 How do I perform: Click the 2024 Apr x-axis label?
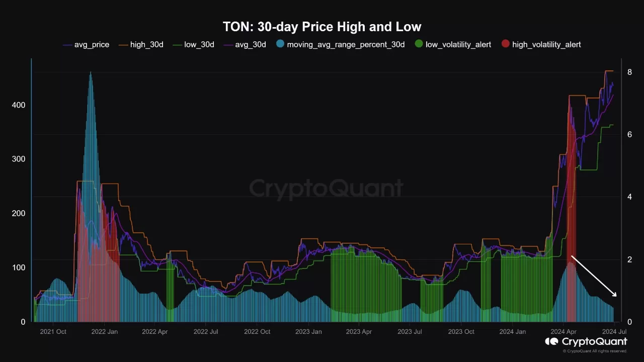[563, 331]
